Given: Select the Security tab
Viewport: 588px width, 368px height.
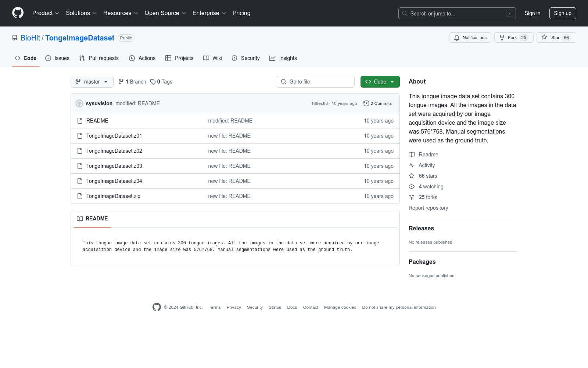Looking at the screenshot, I should 245,58.
